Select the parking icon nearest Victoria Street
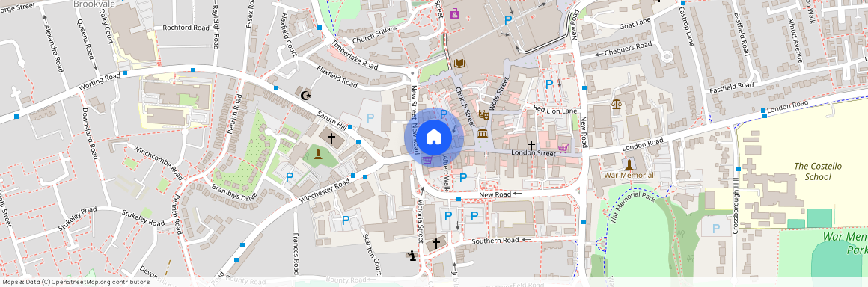Image resolution: width=868 pixels, height=287 pixels. click(x=447, y=216)
